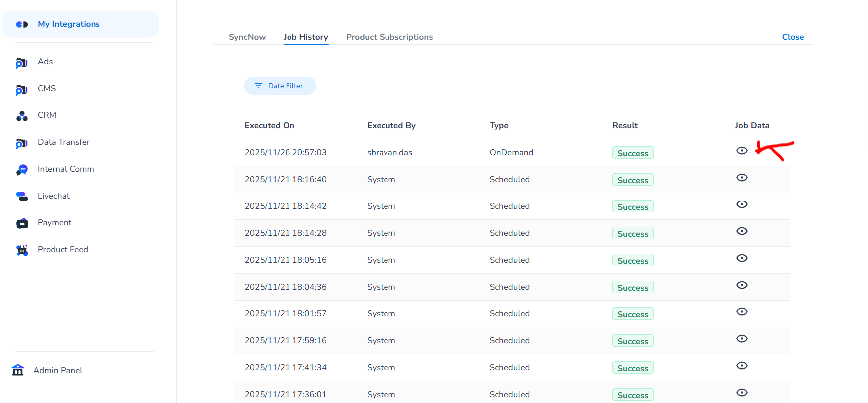This screenshot has width=868, height=403.
Task: Click the Data Transfer sidebar icon
Action: pyautogui.click(x=22, y=143)
